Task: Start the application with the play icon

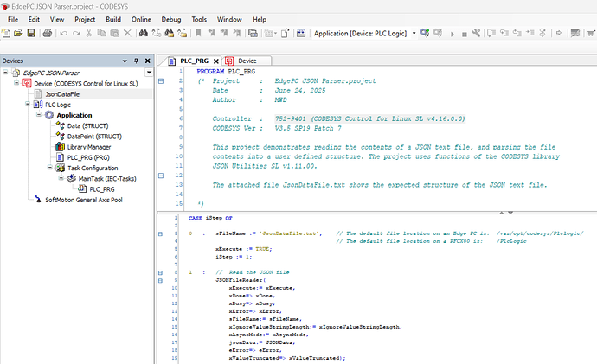Action: point(452,34)
